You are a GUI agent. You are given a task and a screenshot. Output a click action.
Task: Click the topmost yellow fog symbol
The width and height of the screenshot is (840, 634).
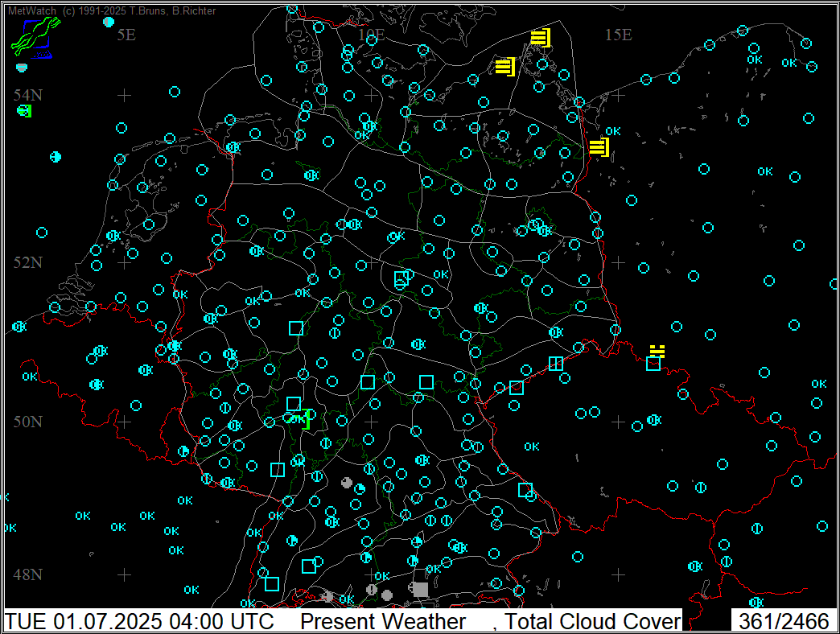[x=541, y=38]
